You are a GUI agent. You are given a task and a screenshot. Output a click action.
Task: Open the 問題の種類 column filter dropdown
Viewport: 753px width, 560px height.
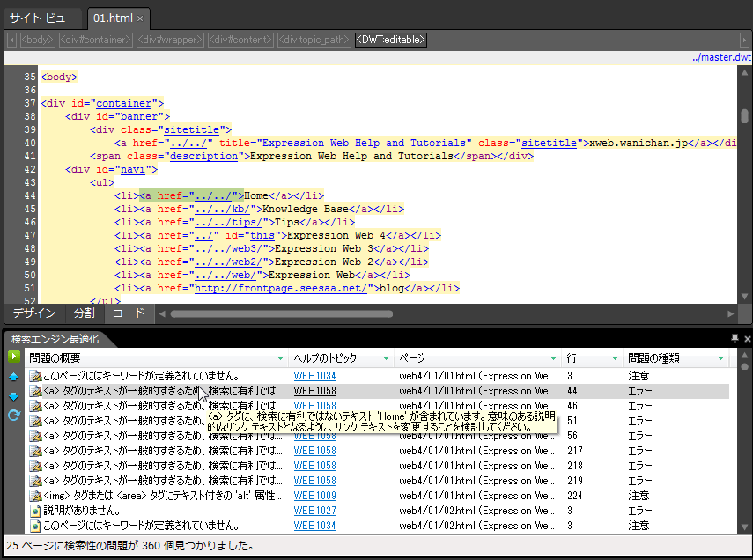[720, 358]
